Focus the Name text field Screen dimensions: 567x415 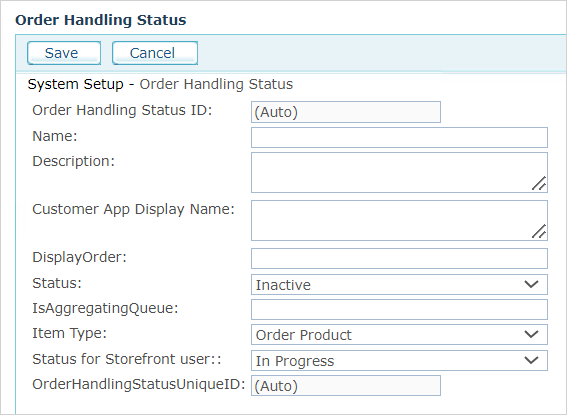pos(399,137)
